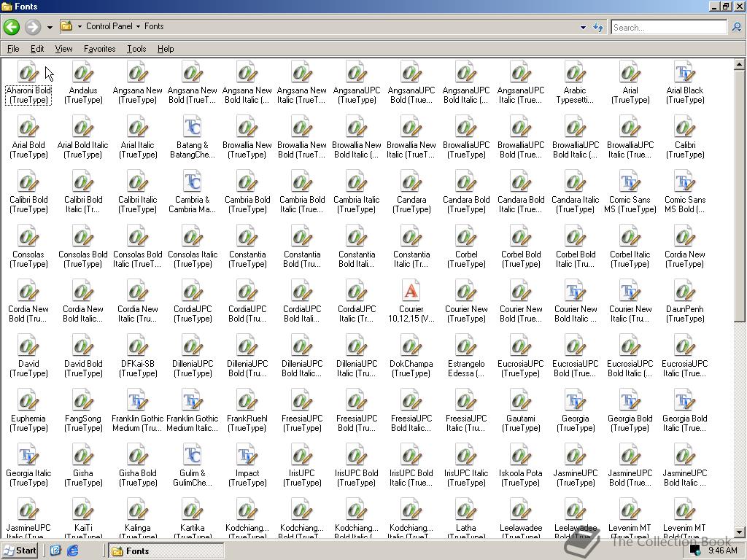
Task: Select the Estrangelo Edessa font icon
Action: (x=466, y=346)
